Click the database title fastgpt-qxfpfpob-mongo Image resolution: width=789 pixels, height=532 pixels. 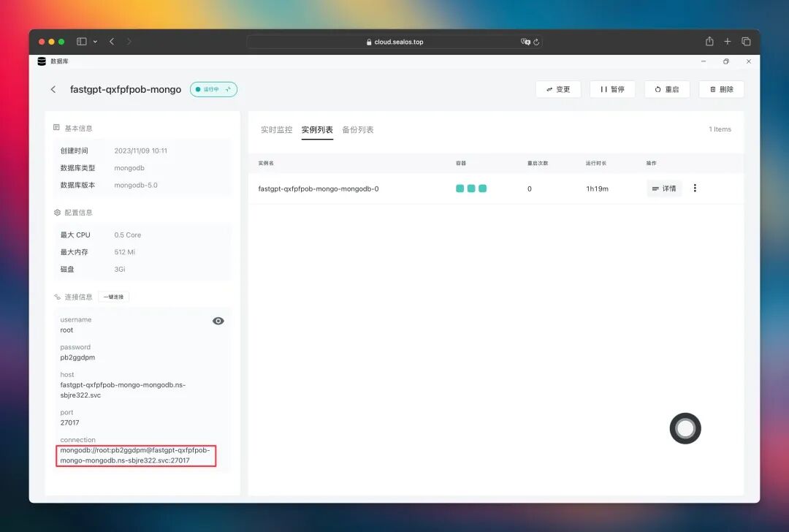(x=126, y=90)
